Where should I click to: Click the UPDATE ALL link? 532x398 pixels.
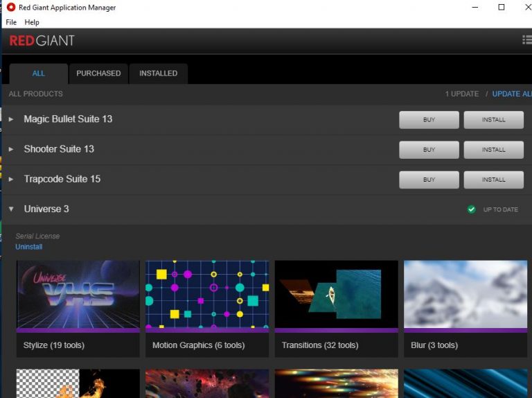pos(512,94)
